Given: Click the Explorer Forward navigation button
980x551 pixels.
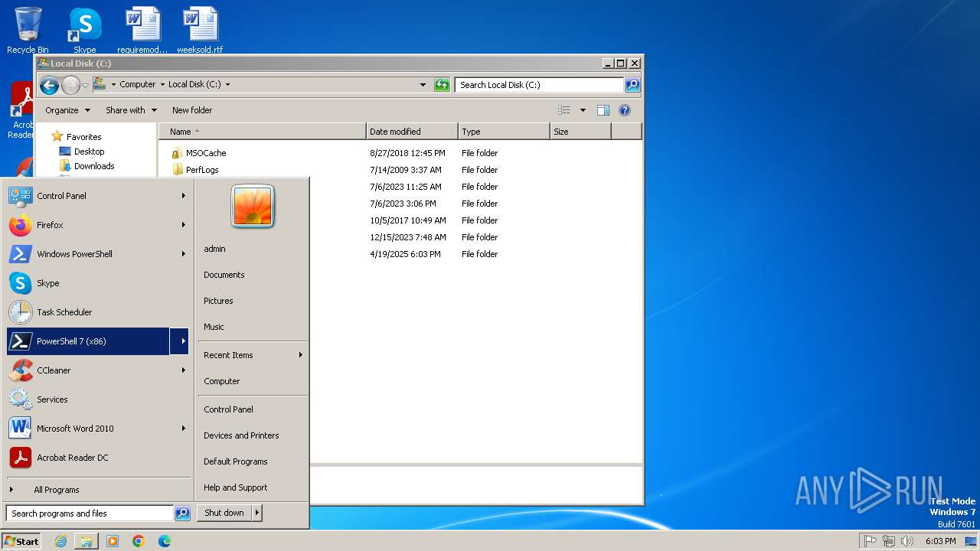Looking at the screenshot, I should point(70,85).
